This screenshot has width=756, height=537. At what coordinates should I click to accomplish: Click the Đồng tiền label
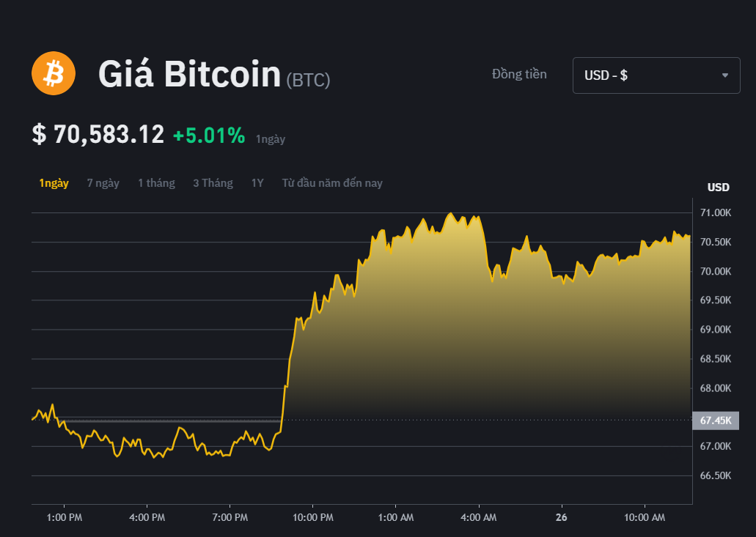(518, 74)
